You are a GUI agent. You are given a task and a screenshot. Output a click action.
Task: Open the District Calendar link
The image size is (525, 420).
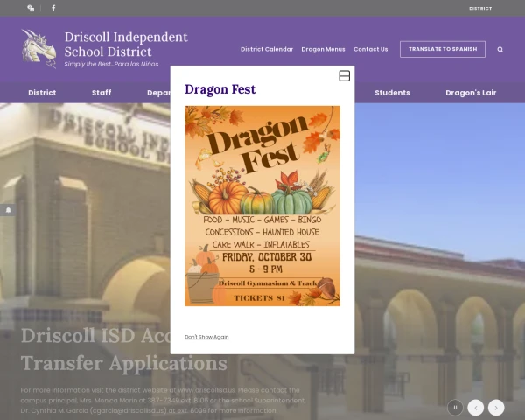pos(267,49)
